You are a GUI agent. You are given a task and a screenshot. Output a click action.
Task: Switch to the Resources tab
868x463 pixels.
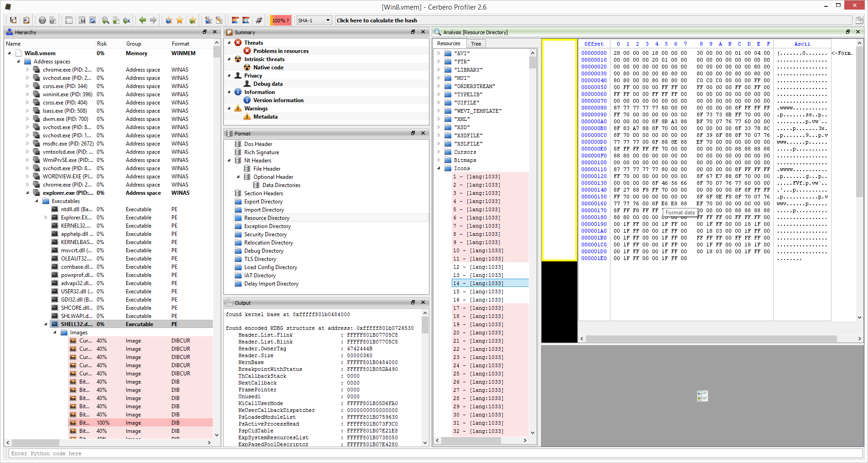click(449, 43)
